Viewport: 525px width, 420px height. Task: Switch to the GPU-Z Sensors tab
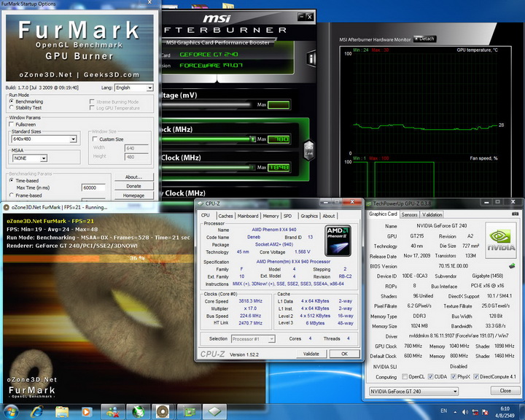(409, 214)
